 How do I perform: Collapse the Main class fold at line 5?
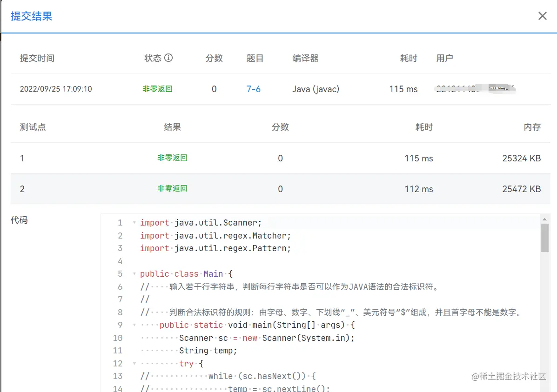point(134,274)
